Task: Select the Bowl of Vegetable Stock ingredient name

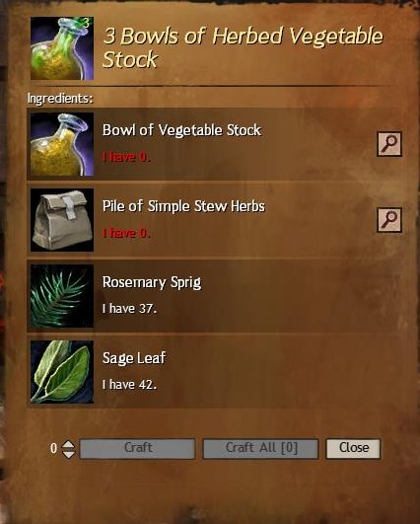Action: tap(181, 130)
